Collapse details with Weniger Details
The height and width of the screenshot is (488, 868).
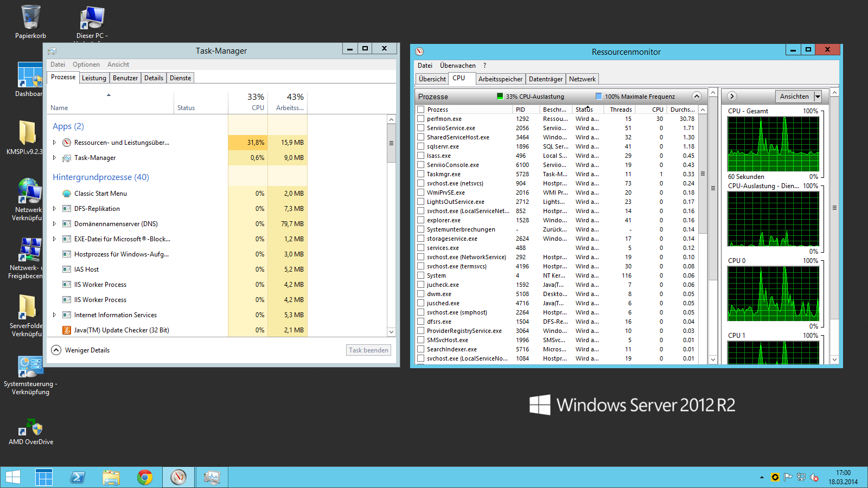81,350
